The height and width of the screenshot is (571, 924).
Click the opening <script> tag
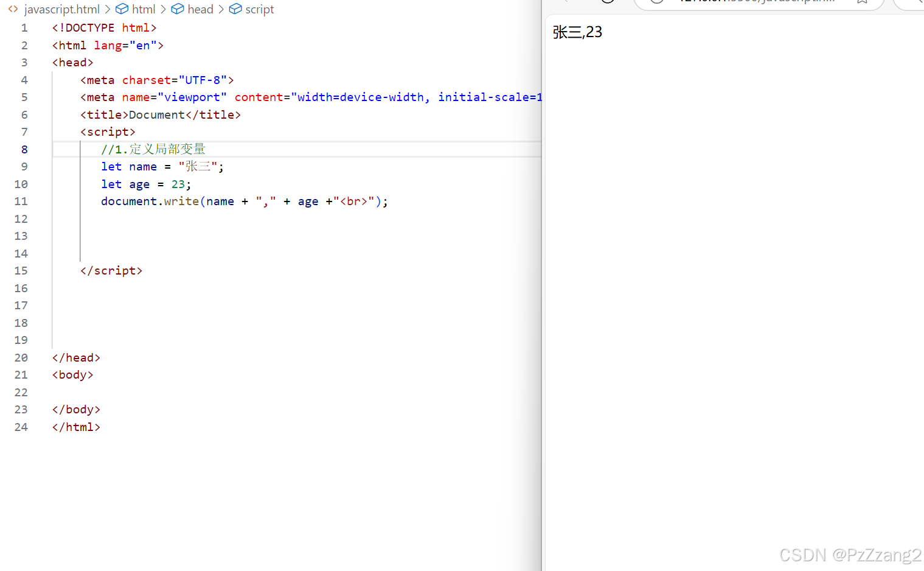(108, 132)
